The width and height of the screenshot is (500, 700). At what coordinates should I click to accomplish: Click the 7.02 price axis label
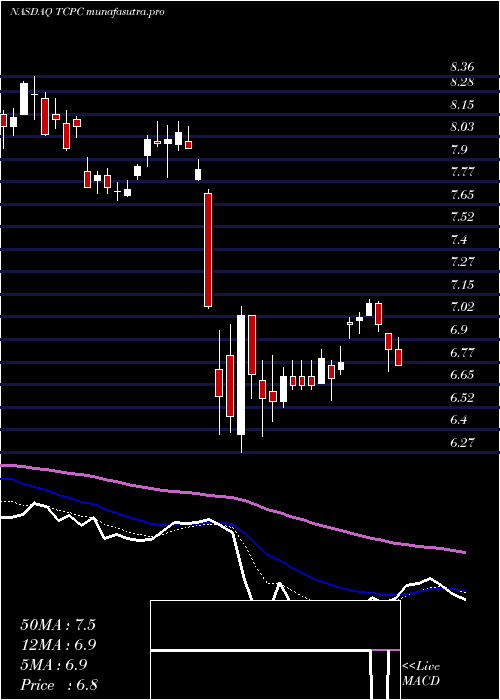(x=462, y=307)
